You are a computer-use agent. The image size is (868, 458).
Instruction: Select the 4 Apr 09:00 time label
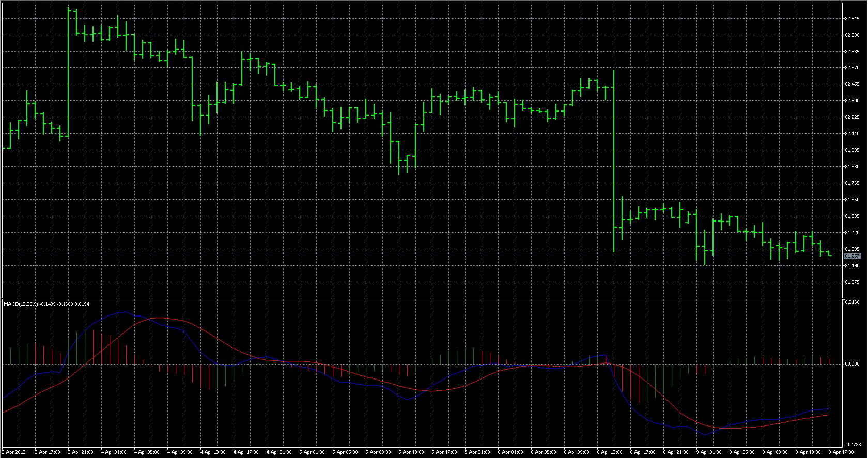[x=179, y=452]
